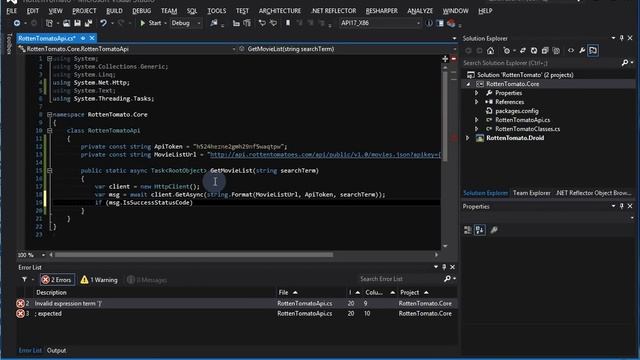This screenshot has width=640, height=360.
Task: Click the Pending Changes Filter icon
Action: pos(507,51)
